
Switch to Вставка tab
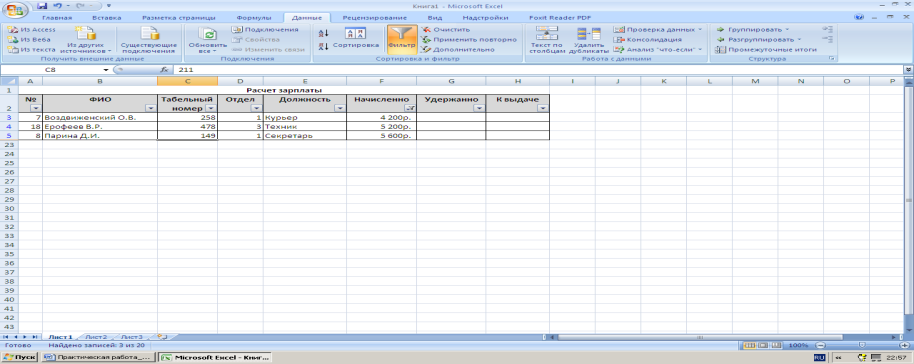107,18
